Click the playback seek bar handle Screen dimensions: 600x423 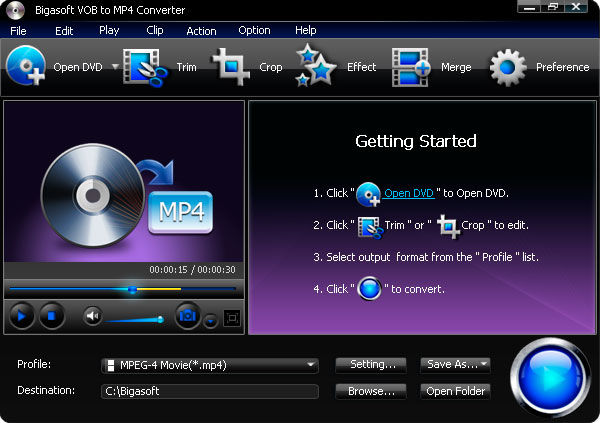[132, 289]
